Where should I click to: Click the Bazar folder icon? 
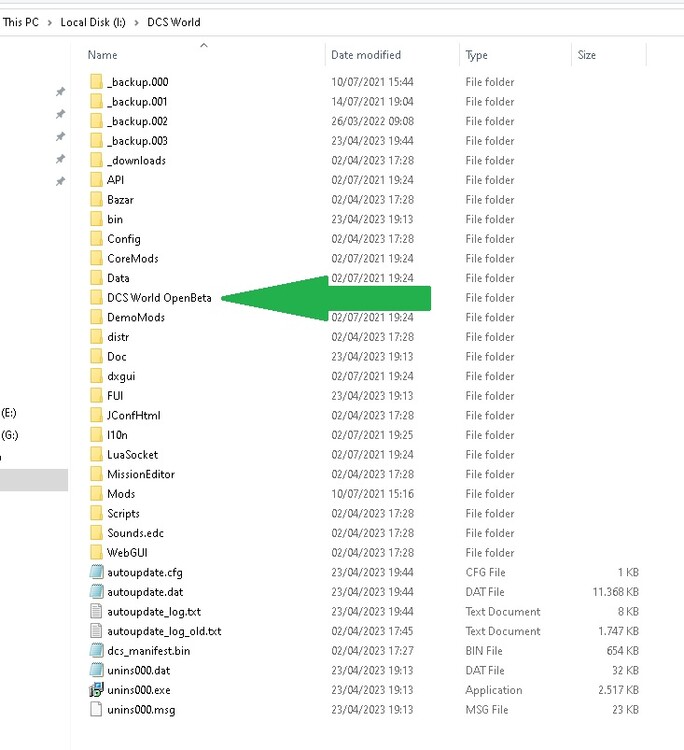click(x=96, y=199)
